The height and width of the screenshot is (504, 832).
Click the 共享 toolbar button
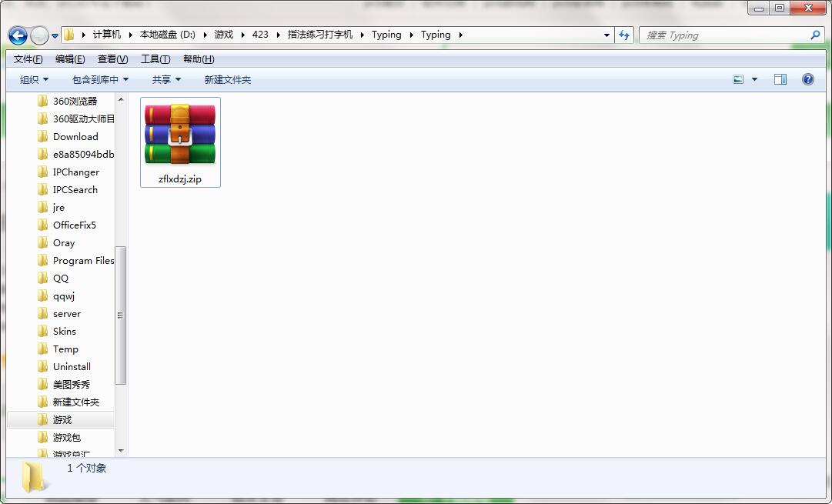pyautogui.click(x=166, y=79)
